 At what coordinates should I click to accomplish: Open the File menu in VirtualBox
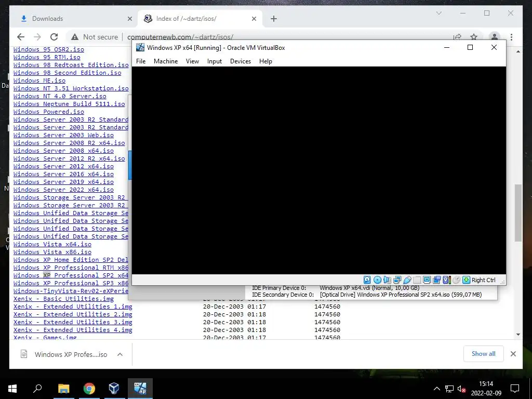tap(141, 61)
